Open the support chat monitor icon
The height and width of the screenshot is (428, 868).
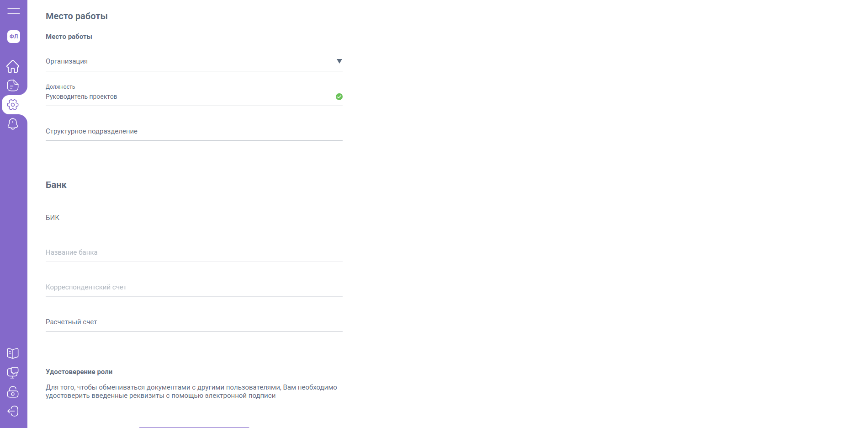(x=13, y=373)
